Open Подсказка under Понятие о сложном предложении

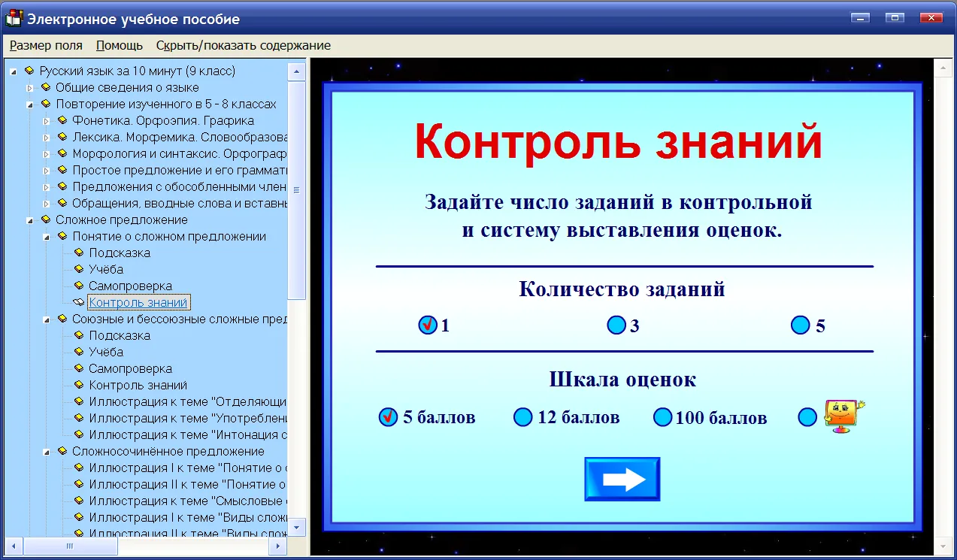pos(120,253)
